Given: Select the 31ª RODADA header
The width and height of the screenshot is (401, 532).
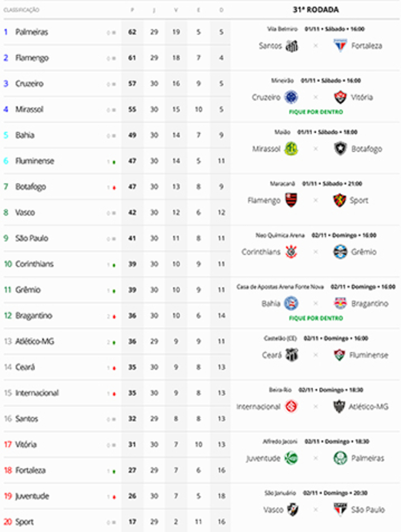Looking at the screenshot, I should coord(315,9).
